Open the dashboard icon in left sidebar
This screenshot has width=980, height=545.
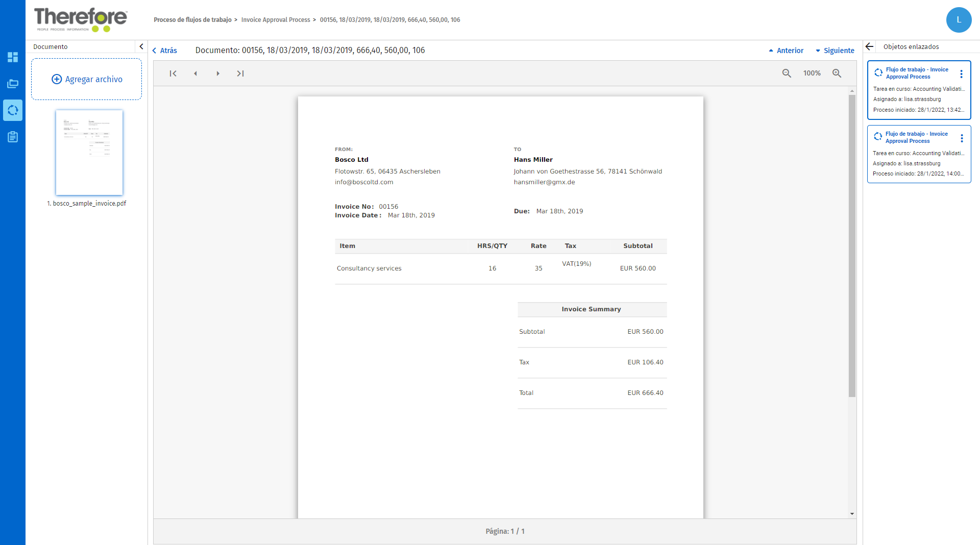click(x=13, y=57)
